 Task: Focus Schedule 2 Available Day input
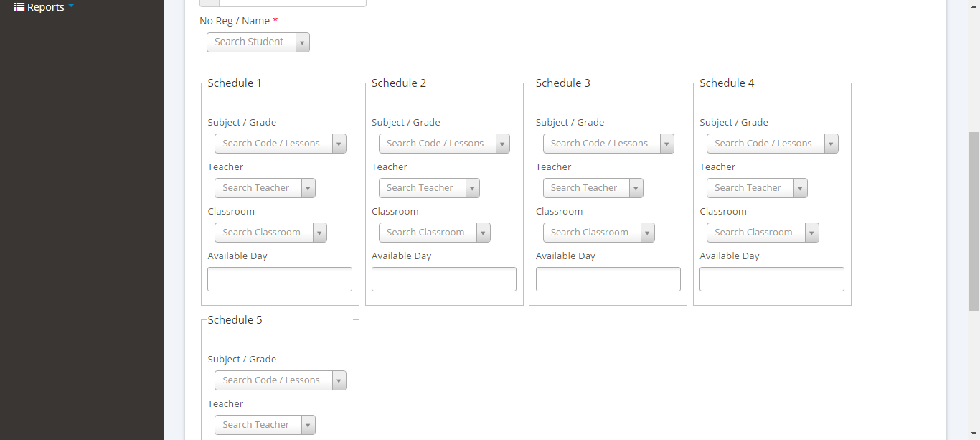point(443,279)
